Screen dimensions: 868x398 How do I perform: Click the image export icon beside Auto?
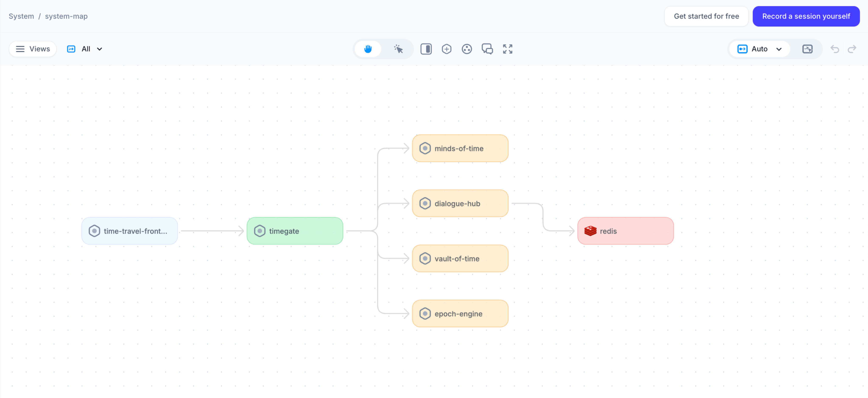tap(807, 49)
